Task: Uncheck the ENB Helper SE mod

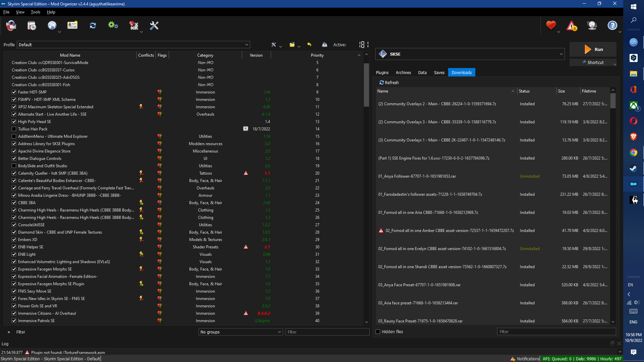Action: click(x=14, y=247)
